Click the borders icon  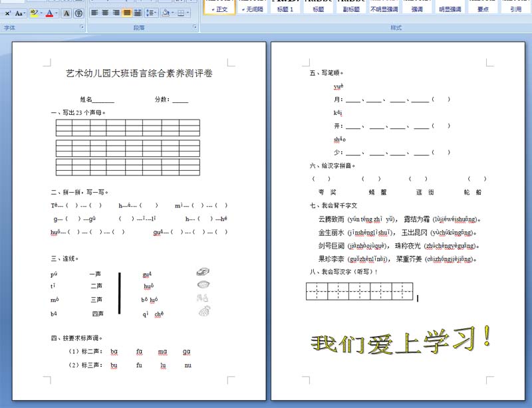(181, 13)
